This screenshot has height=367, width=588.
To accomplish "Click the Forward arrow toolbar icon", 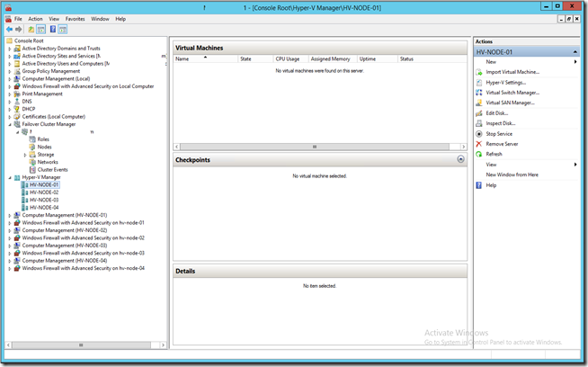I will point(18,30).
